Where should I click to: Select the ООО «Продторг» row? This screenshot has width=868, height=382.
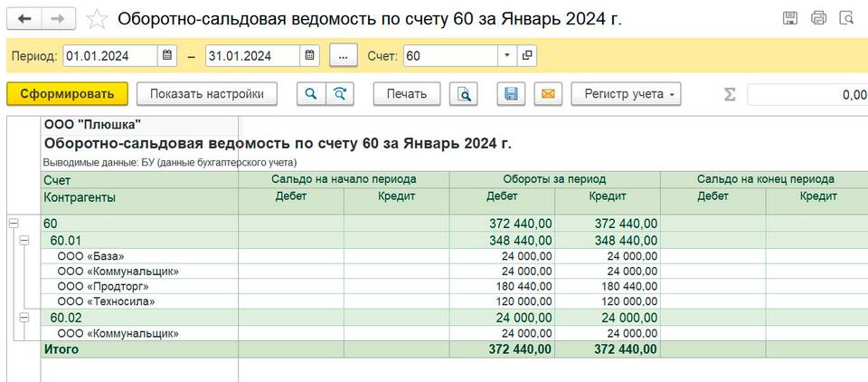(103, 287)
